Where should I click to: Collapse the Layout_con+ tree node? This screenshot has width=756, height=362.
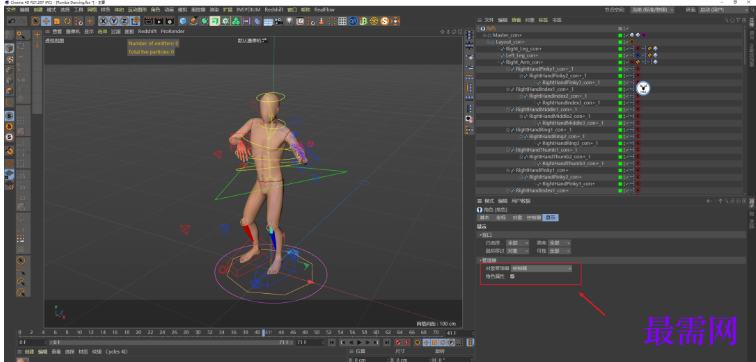pyautogui.click(x=487, y=42)
